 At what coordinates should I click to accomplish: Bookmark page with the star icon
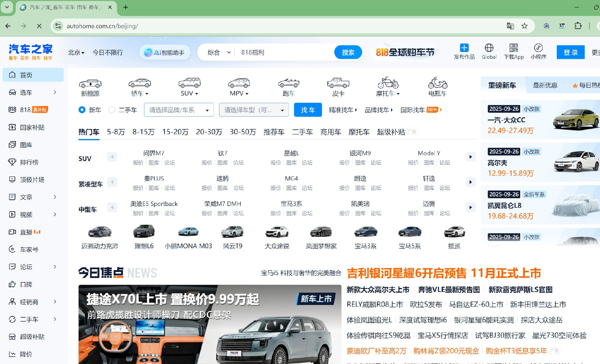[524, 26]
